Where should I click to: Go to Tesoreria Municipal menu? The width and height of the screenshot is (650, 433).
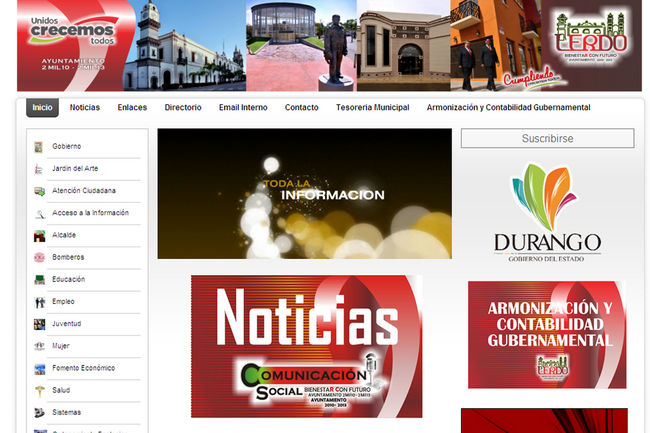[372, 107]
